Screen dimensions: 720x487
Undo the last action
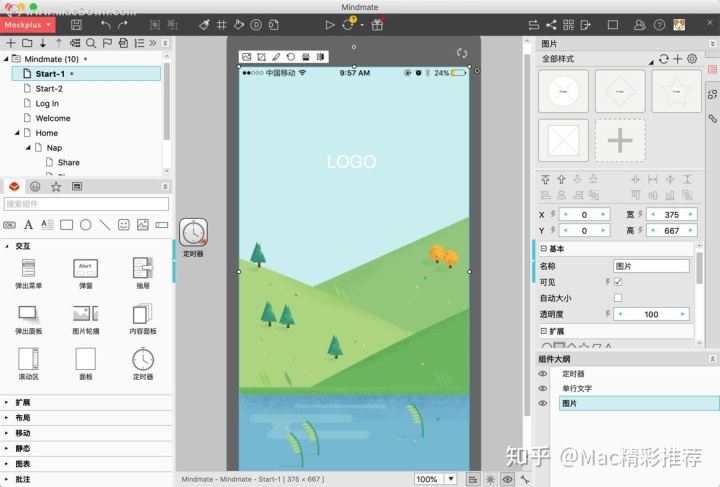[105, 25]
